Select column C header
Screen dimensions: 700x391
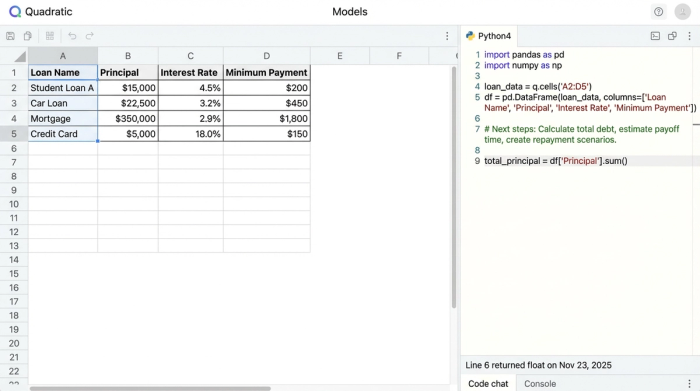pos(191,56)
